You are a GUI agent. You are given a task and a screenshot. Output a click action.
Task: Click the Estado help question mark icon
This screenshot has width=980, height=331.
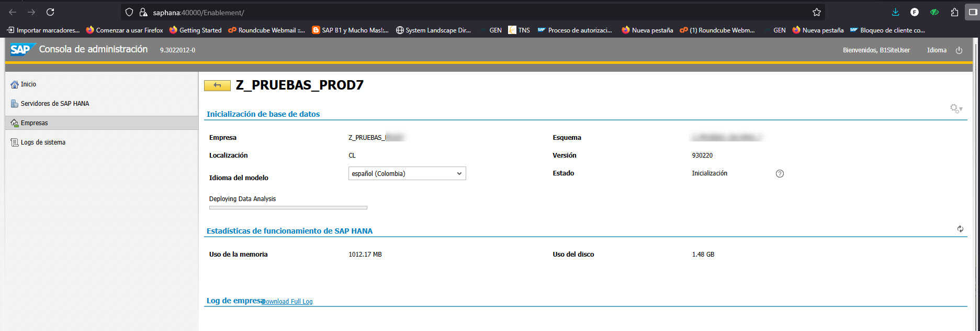click(x=780, y=174)
